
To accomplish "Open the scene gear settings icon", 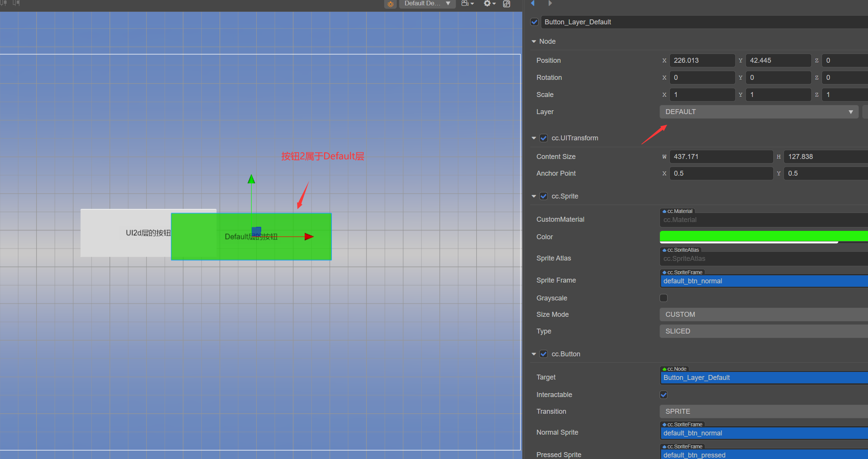I will click(x=489, y=3).
